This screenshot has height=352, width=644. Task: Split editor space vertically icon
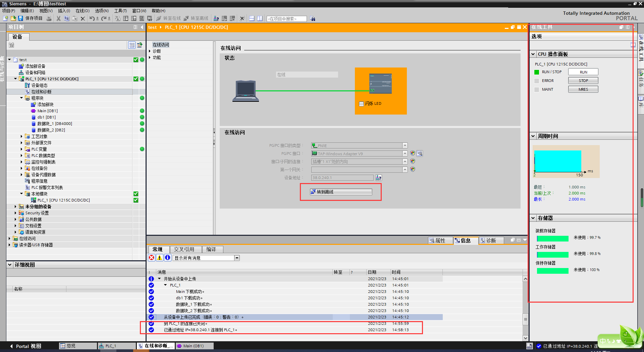(x=260, y=18)
